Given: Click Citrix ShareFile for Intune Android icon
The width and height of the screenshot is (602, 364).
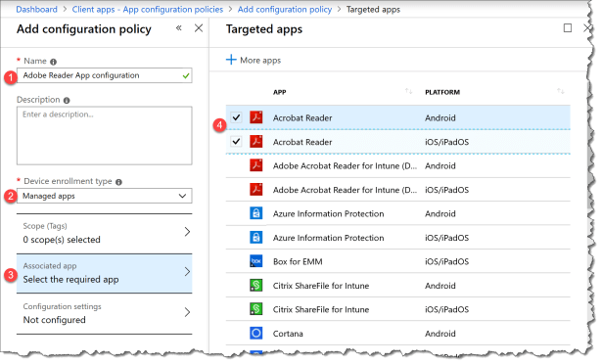Looking at the screenshot, I should click(x=256, y=286).
